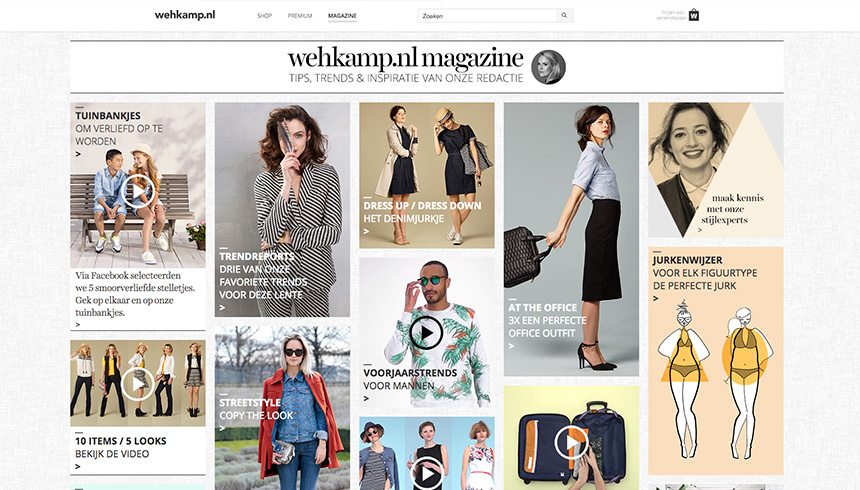Open the Premium menu item

click(x=300, y=16)
